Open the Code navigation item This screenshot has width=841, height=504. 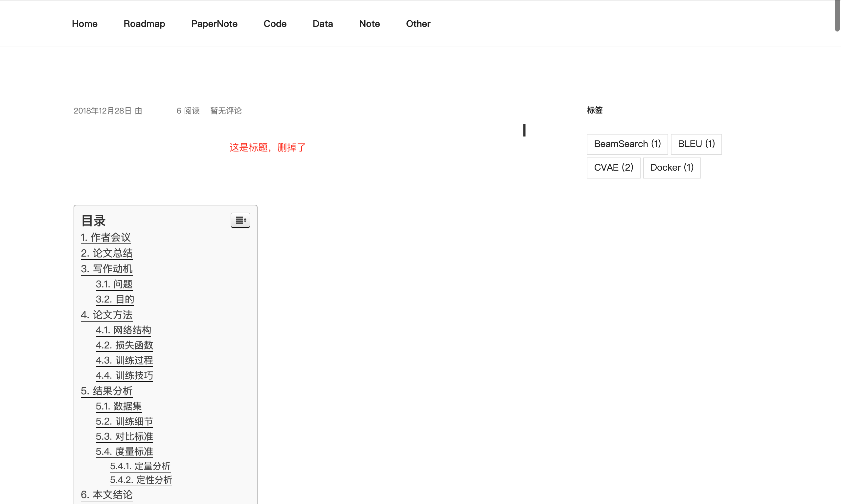click(x=275, y=24)
